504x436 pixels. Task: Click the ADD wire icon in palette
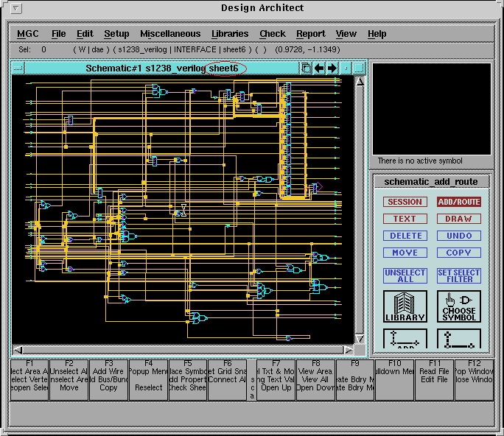tap(405, 340)
